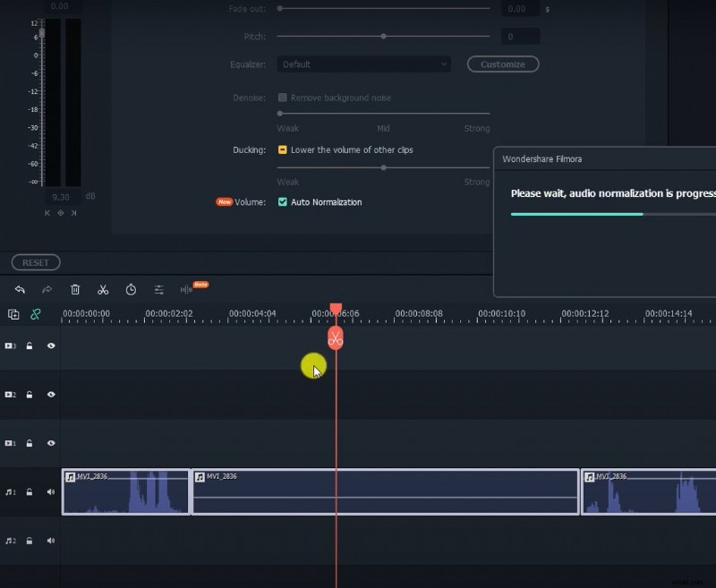Open the Equalizer Default dropdown

pyautogui.click(x=363, y=64)
